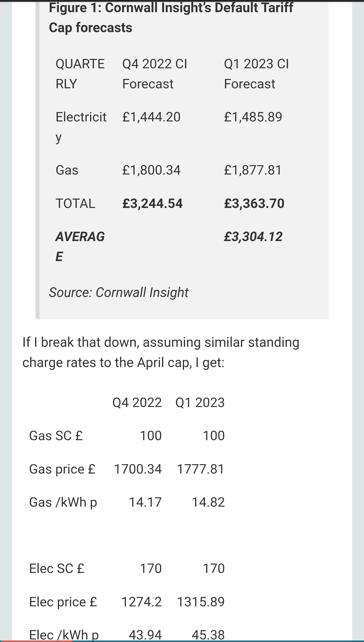This screenshot has width=364, height=642.
Task: Tap the bold £3,363.70 total
Action: 254,203
